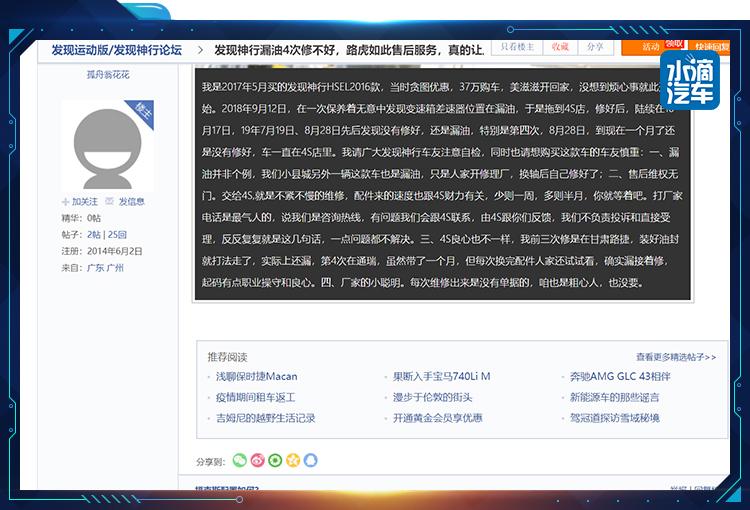Open the poster's gray avatar image

(108, 146)
